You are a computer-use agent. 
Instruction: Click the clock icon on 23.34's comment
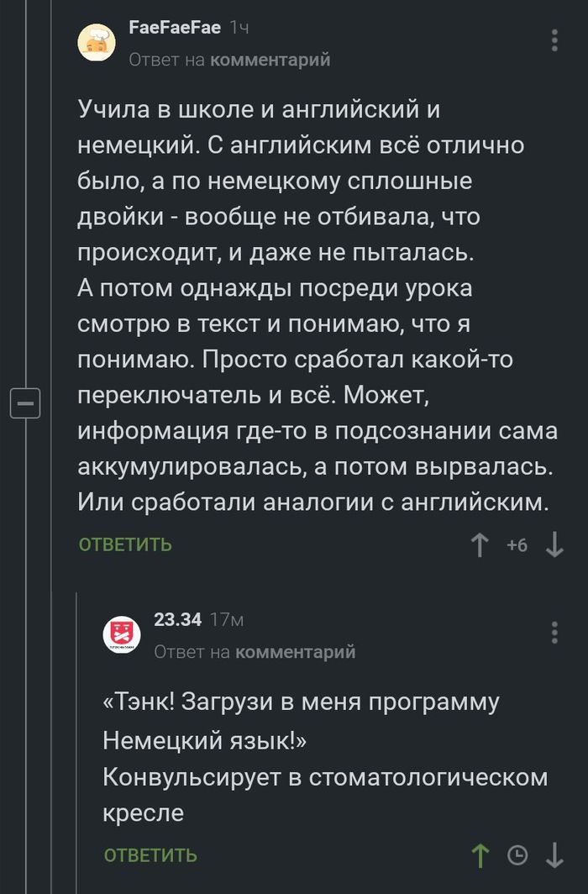pos(518,855)
